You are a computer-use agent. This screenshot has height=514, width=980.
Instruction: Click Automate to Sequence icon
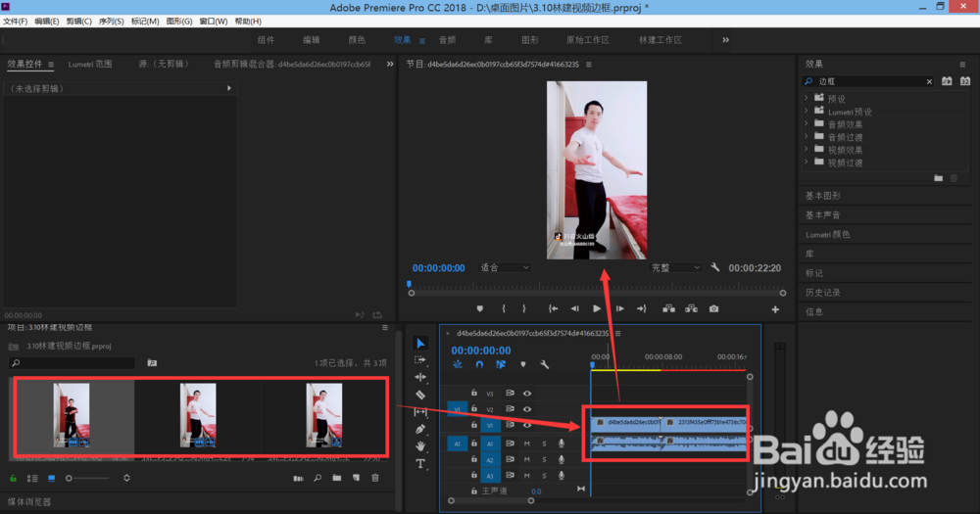(x=298, y=479)
